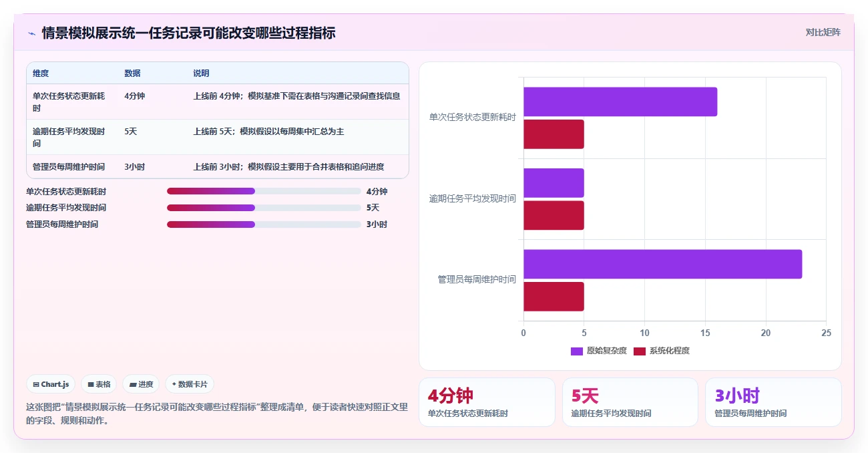Screen dimensions: 868x453
Task: Click table cell 5天
Action: 130,132
